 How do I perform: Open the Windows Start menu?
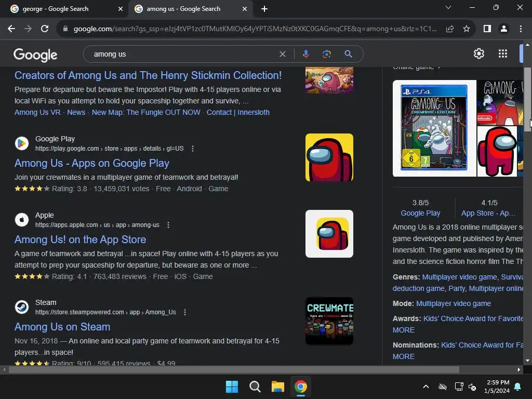(x=232, y=387)
